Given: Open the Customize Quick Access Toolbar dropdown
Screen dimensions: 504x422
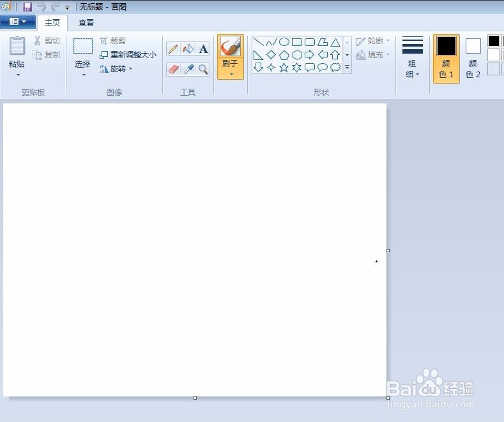Looking at the screenshot, I should (68, 8).
